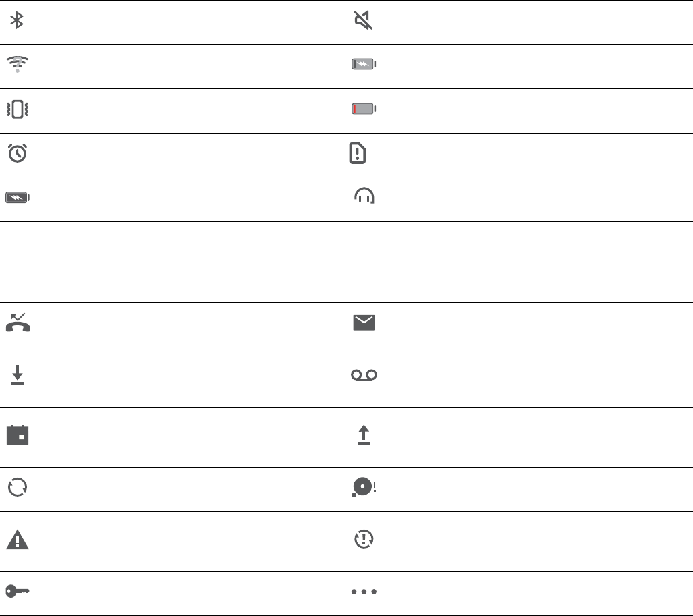The height and width of the screenshot is (616, 693).
Task: Click the calendar event icon
Action: pos(18,435)
